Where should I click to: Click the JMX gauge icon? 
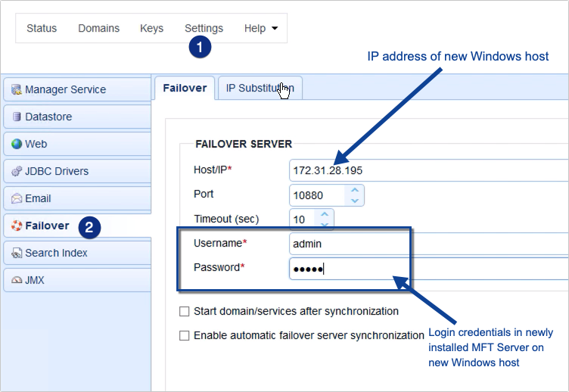coord(17,280)
